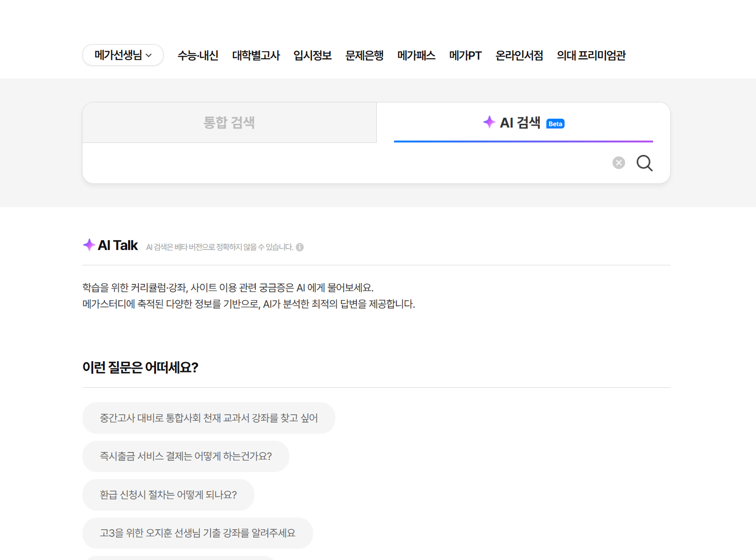Open the 수능·내신 menu
The height and width of the screenshot is (560, 756).
[x=198, y=56]
